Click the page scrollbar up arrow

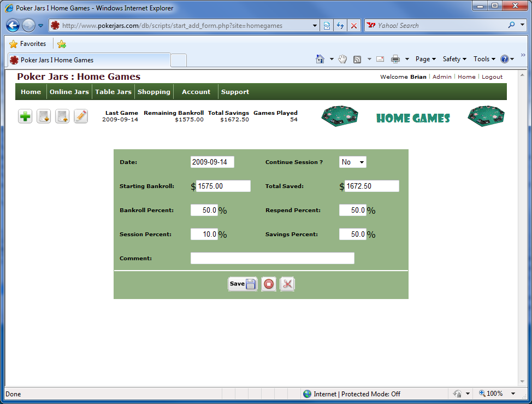523,75
